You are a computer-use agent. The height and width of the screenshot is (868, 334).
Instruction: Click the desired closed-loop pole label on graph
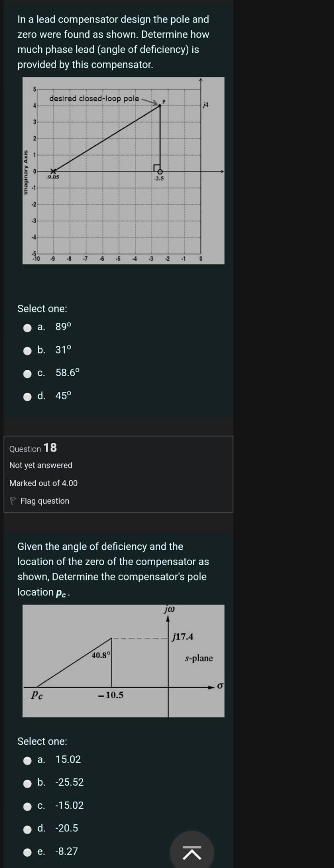pyautogui.click(x=95, y=99)
